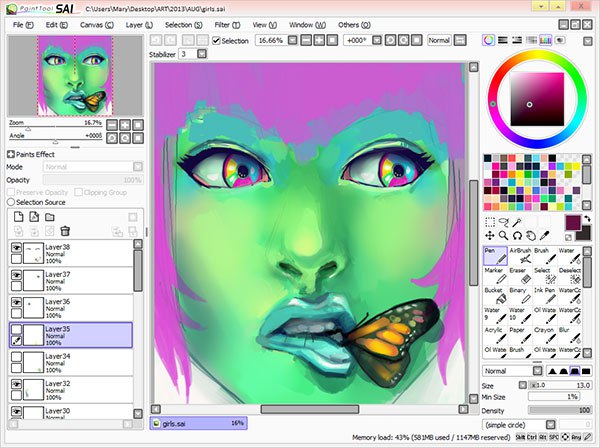Hide Layer38 using its eye icon

point(17,246)
